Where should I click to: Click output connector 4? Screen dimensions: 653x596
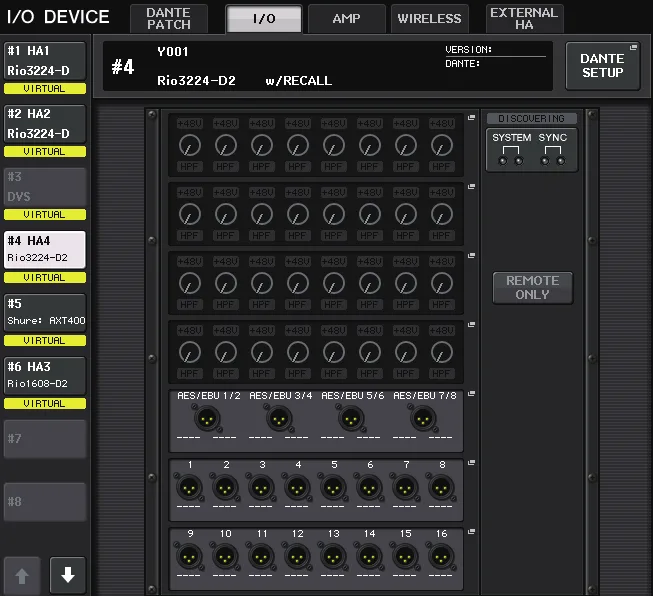coord(297,487)
